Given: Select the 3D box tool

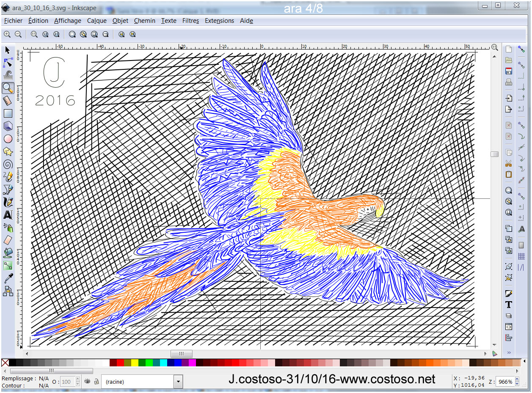Looking at the screenshot, I should pyautogui.click(x=8, y=126).
